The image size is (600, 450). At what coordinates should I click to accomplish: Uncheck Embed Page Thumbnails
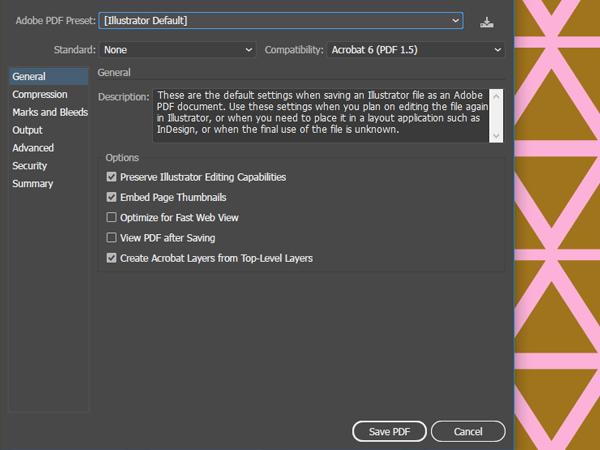point(111,197)
